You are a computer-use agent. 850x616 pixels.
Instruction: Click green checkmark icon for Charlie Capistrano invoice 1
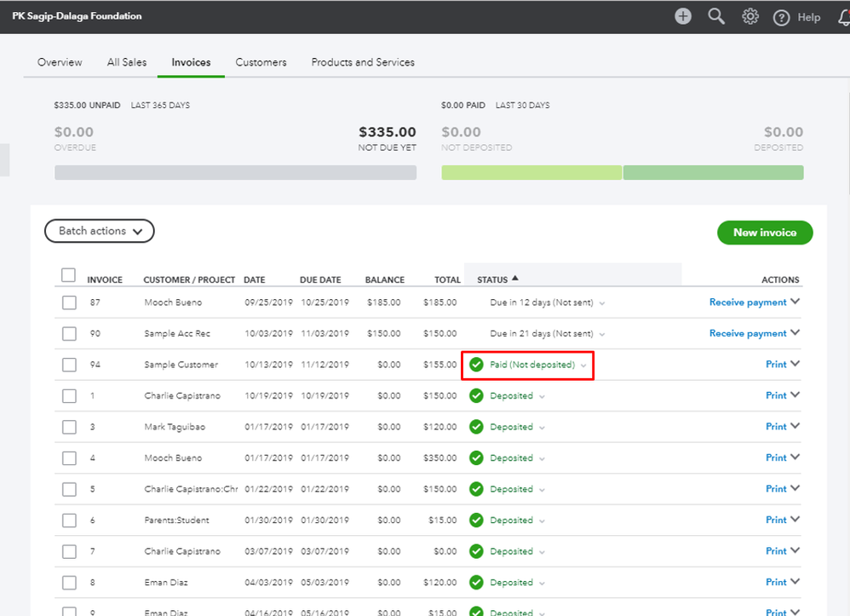[476, 395]
